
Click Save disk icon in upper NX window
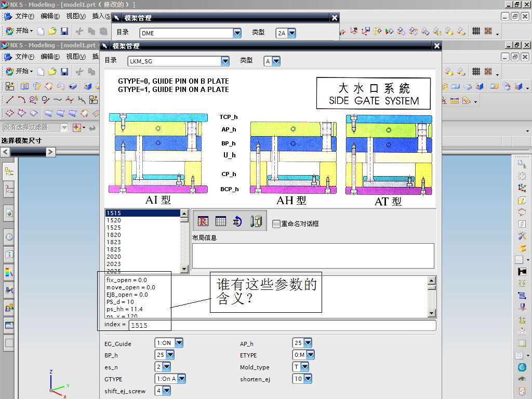(x=64, y=31)
